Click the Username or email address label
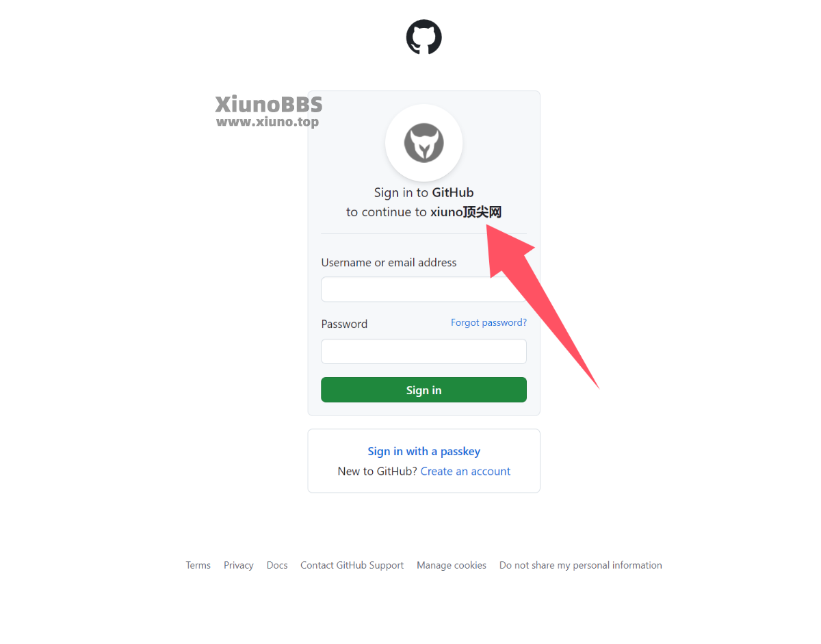Viewport: 821px width, 644px height. [x=389, y=263]
